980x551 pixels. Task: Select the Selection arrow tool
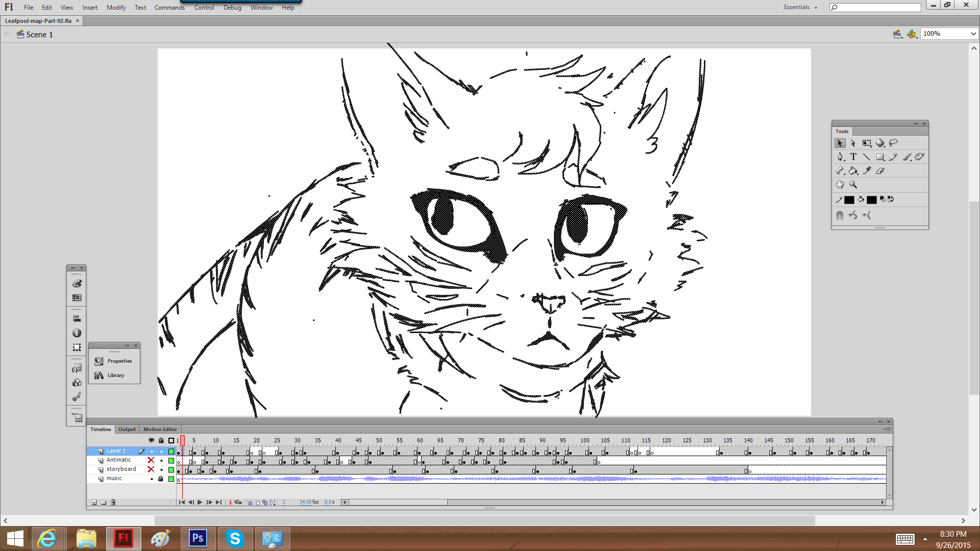(x=840, y=143)
